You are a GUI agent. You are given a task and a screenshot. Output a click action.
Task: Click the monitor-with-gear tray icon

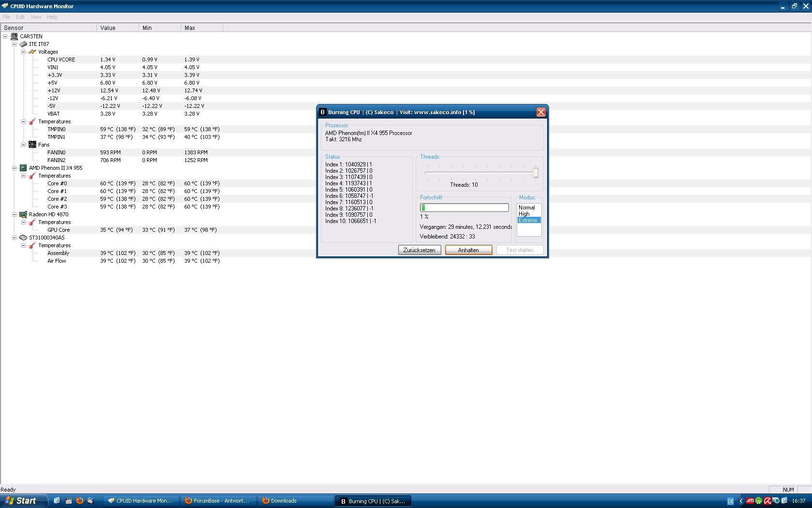[776, 501]
